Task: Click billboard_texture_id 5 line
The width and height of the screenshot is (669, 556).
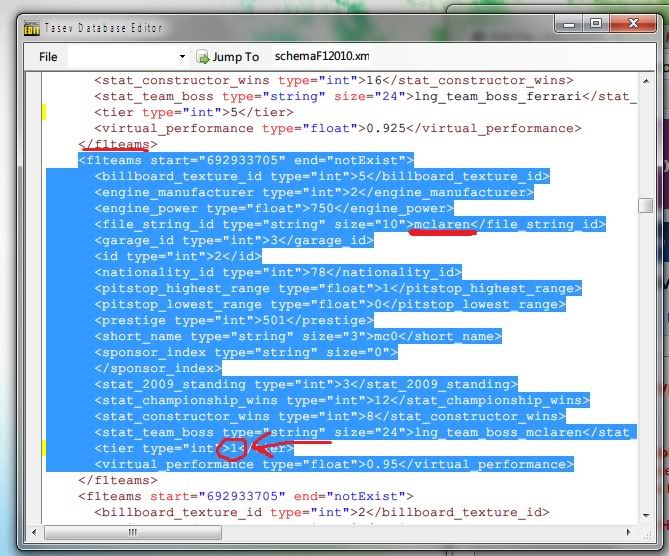Action: (x=322, y=176)
